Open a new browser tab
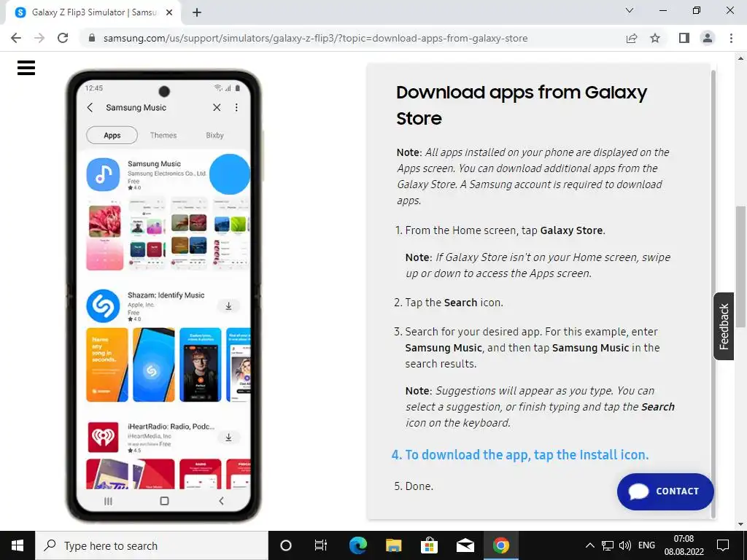The image size is (747, 560). [197, 12]
